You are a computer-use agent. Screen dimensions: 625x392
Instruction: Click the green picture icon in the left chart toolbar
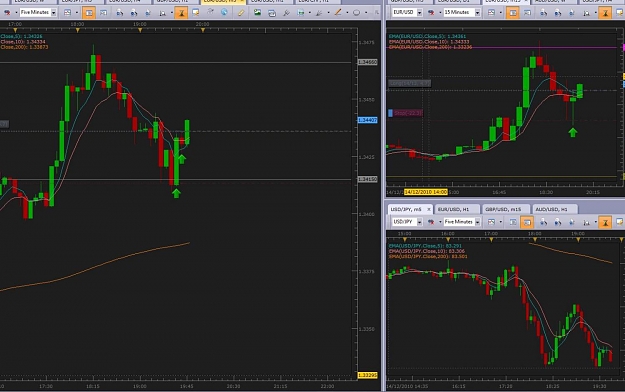point(257,13)
